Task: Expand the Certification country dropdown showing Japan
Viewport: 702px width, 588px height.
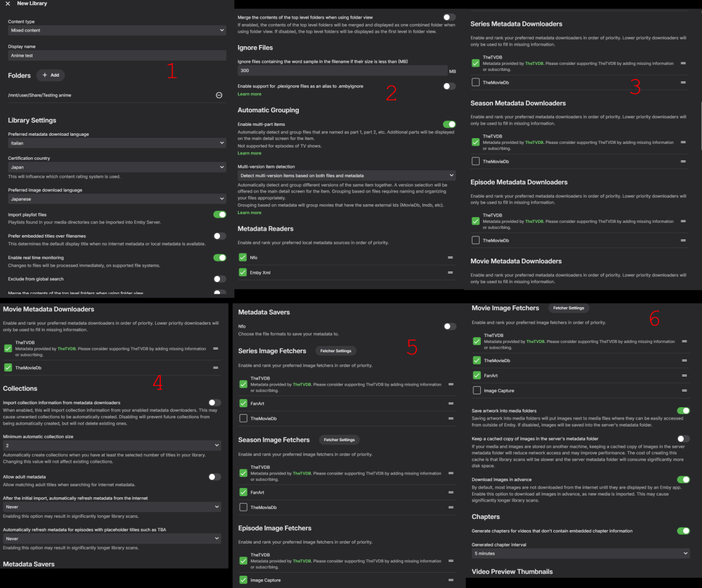Action: click(117, 167)
